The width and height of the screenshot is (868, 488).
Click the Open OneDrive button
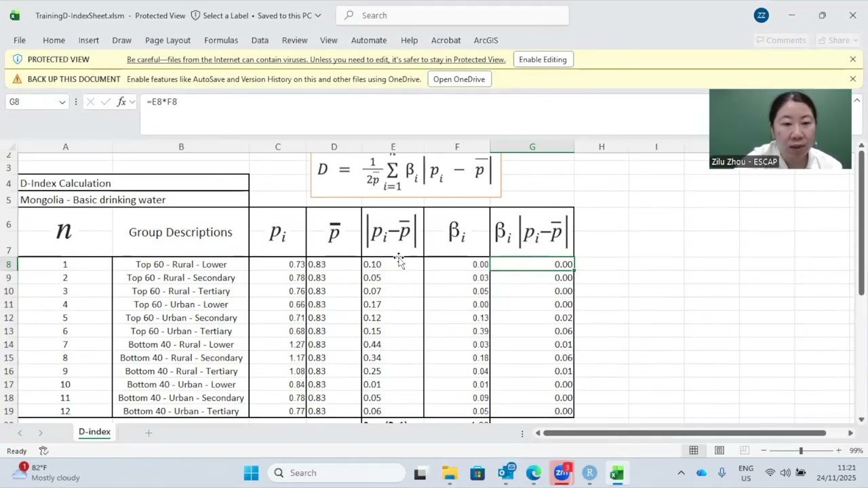[x=459, y=79]
